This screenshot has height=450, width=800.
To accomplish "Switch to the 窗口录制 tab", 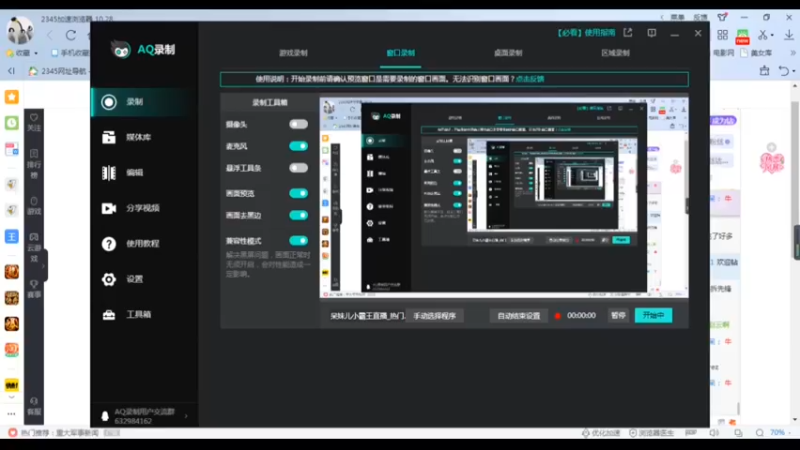I will click(401, 53).
